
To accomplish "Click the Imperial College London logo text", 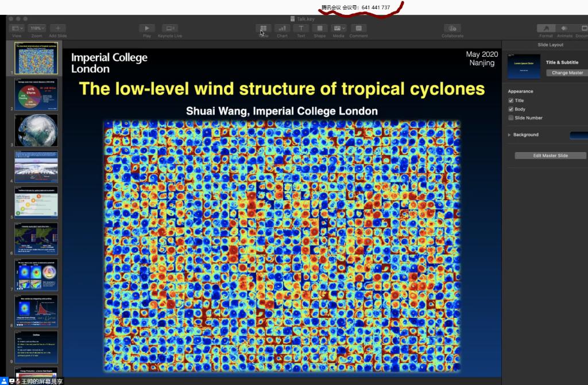I will click(109, 63).
